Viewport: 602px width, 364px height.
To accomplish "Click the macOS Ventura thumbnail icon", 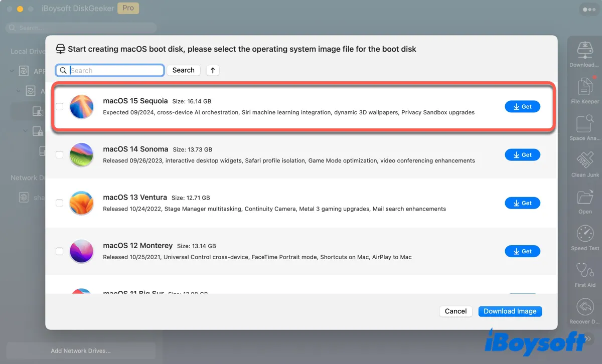I will point(81,203).
